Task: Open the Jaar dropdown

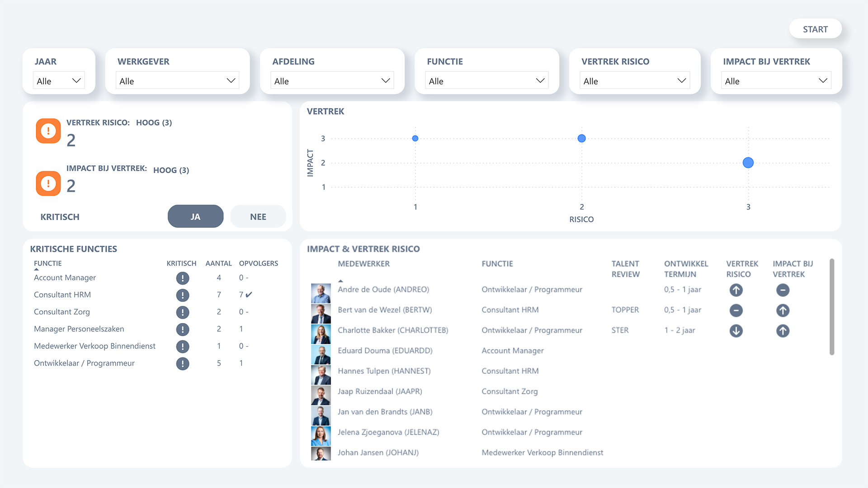Action: (59, 81)
